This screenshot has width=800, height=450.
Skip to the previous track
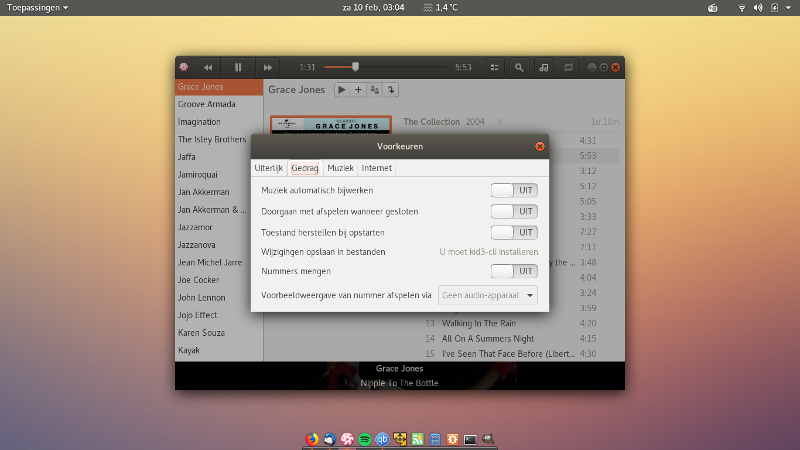pyautogui.click(x=208, y=67)
